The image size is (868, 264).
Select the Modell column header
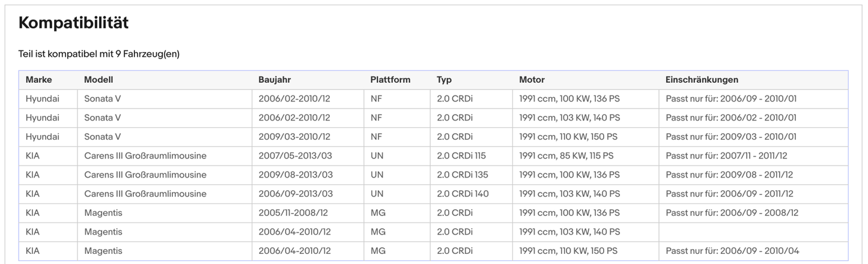99,80
